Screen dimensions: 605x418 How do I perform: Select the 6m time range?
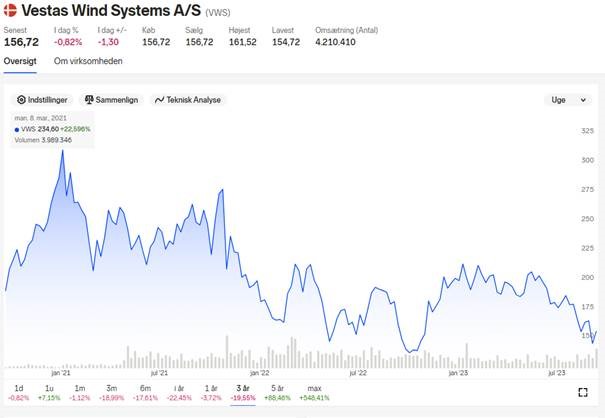tap(145, 393)
